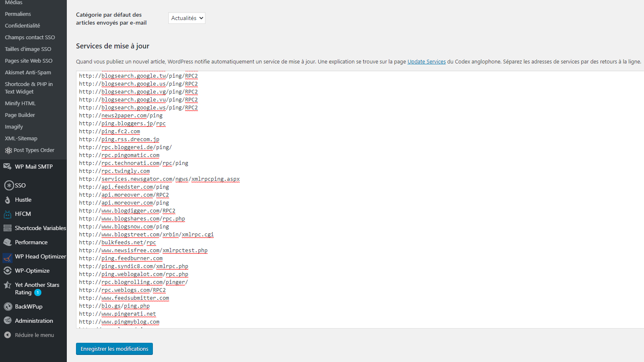The image size is (644, 362).
Task: Open the SSO menu label
Action: [20, 185]
